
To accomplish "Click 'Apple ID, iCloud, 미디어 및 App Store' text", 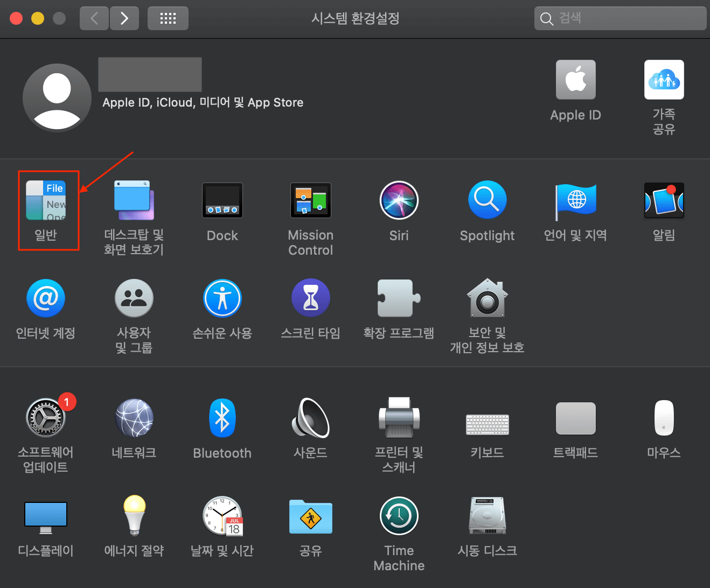I will (x=203, y=102).
